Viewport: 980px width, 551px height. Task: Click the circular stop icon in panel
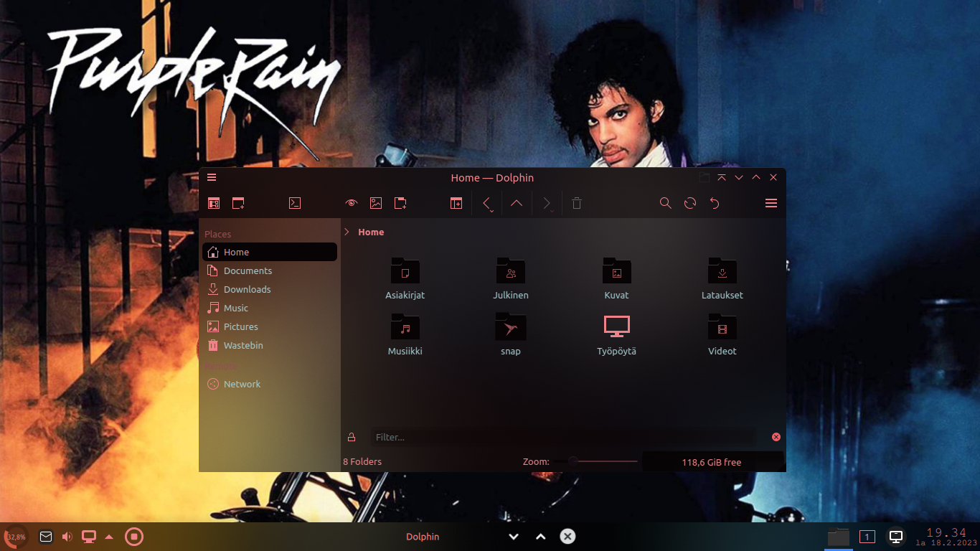click(134, 537)
